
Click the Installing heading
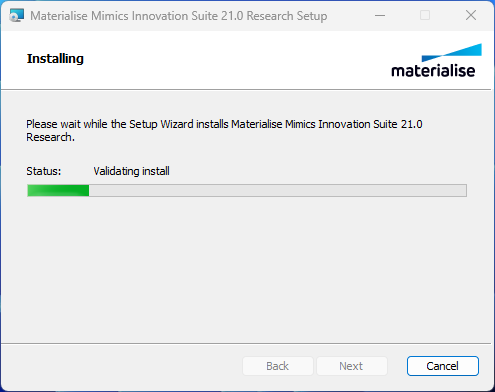click(x=55, y=59)
